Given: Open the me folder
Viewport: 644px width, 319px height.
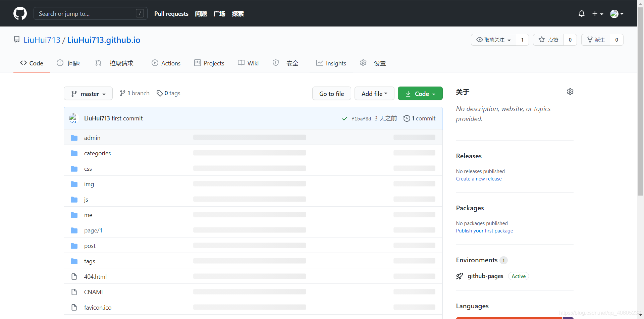Looking at the screenshot, I should click(x=88, y=215).
